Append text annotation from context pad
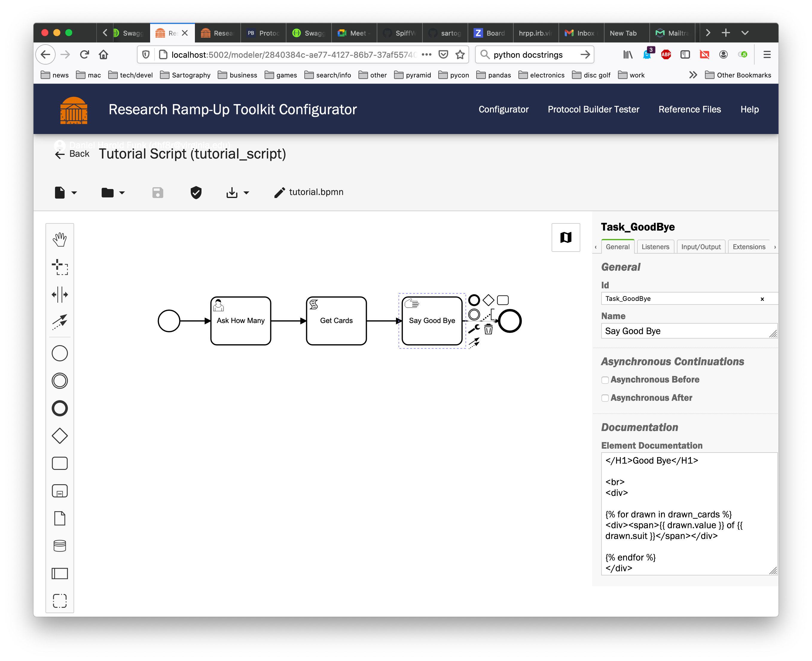The width and height of the screenshot is (812, 661). [x=488, y=315]
